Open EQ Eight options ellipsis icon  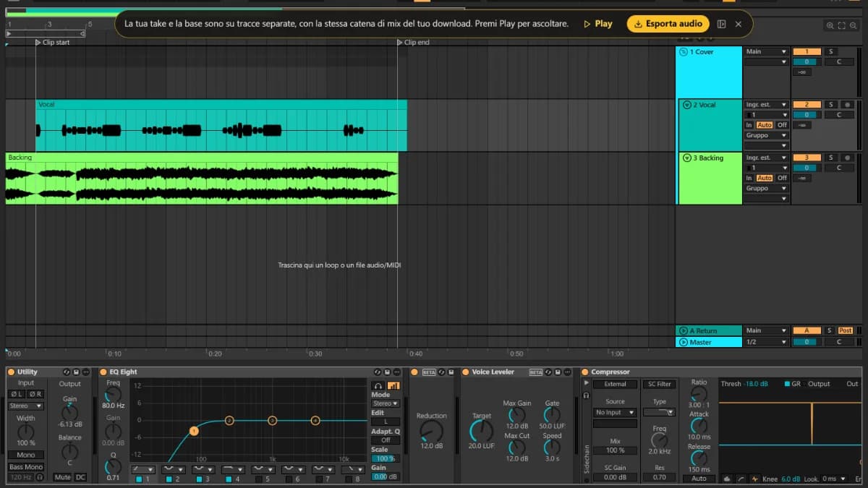(397, 372)
